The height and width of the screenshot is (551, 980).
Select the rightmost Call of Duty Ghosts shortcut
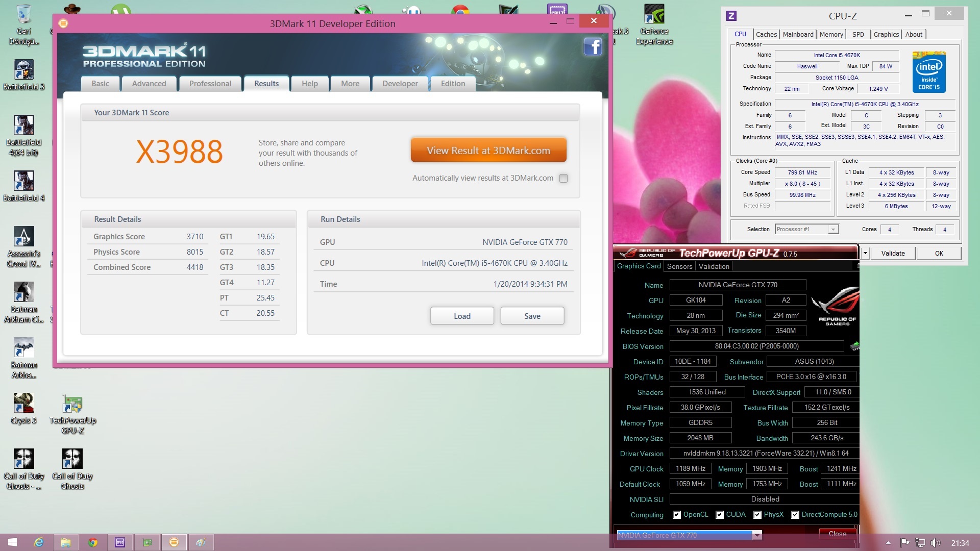pyautogui.click(x=72, y=469)
